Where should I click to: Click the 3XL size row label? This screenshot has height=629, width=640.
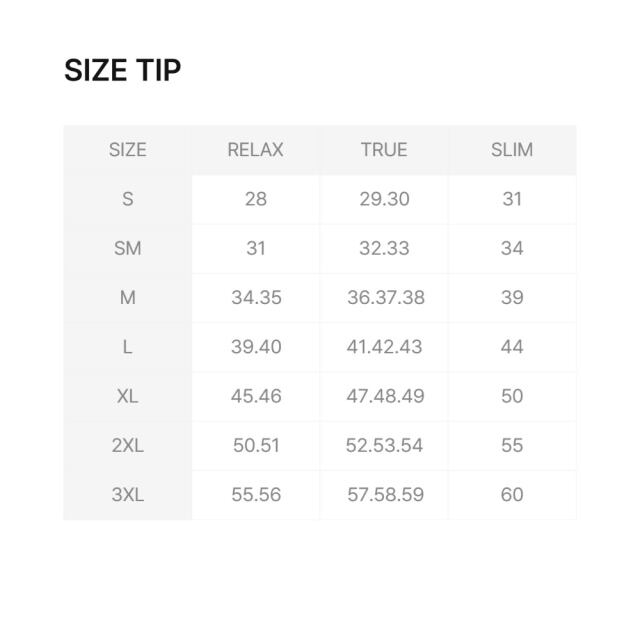tap(127, 494)
